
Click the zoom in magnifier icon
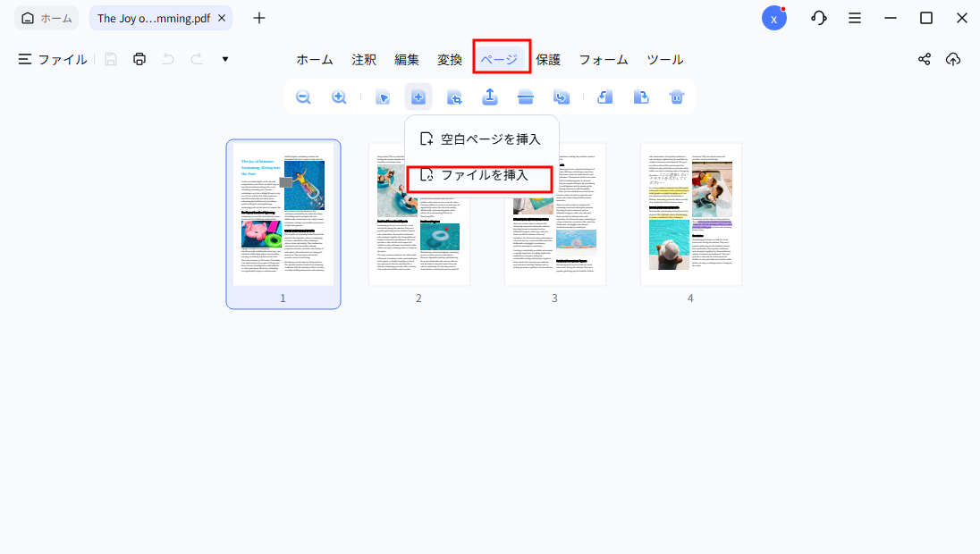tap(339, 97)
